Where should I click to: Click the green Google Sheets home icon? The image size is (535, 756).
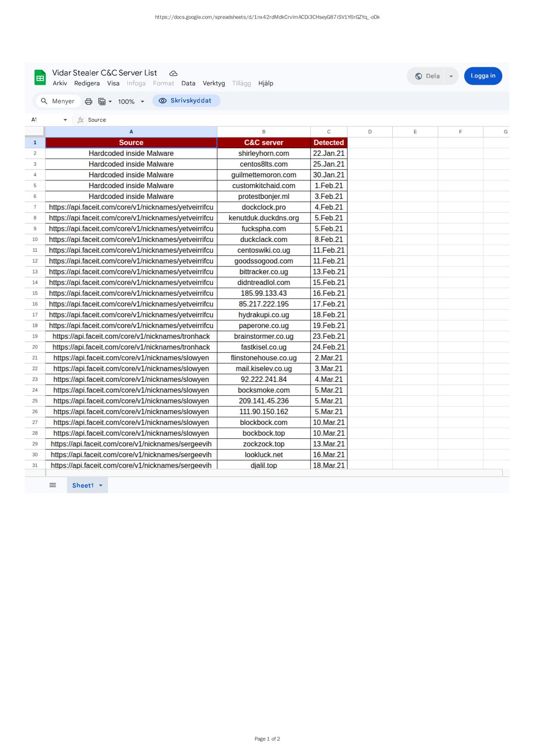point(40,78)
